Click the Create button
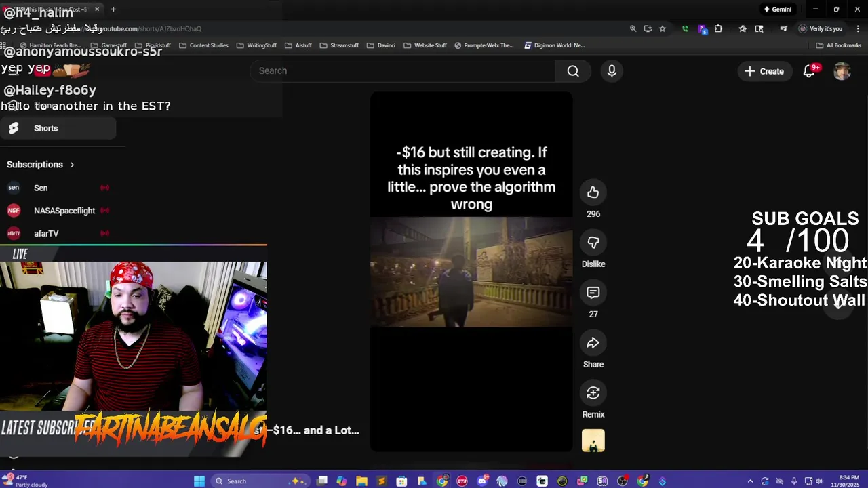The height and width of the screenshot is (488, 868). [764, 71]
